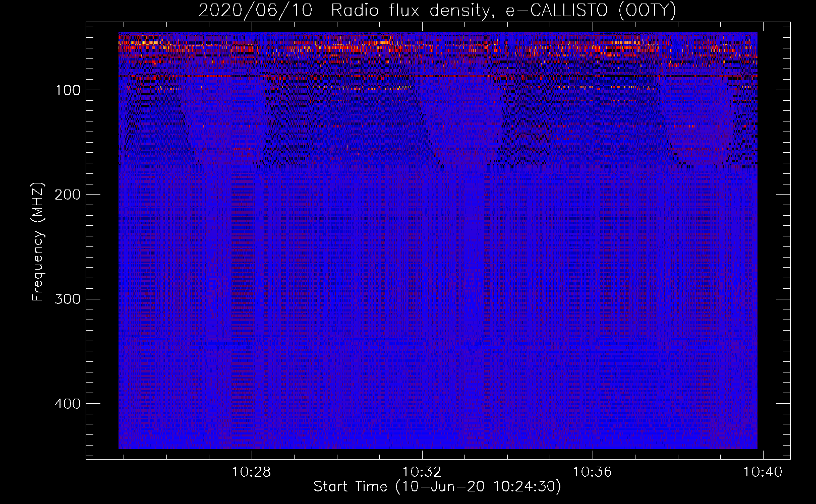Screen dimensions: 816x504
Task: Click the 'Start Time (10-Jun-20 10:24:30)' axis label
Action: pos(437,487)
